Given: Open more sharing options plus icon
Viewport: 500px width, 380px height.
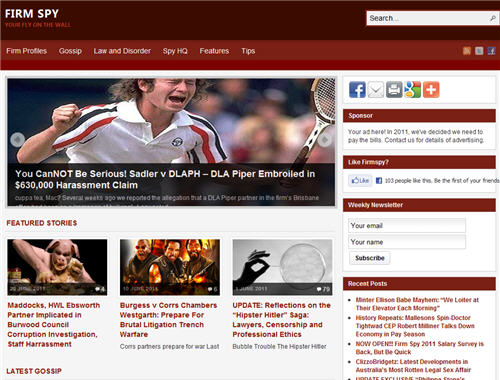Looking at the screenshot, I should [431, 90].
